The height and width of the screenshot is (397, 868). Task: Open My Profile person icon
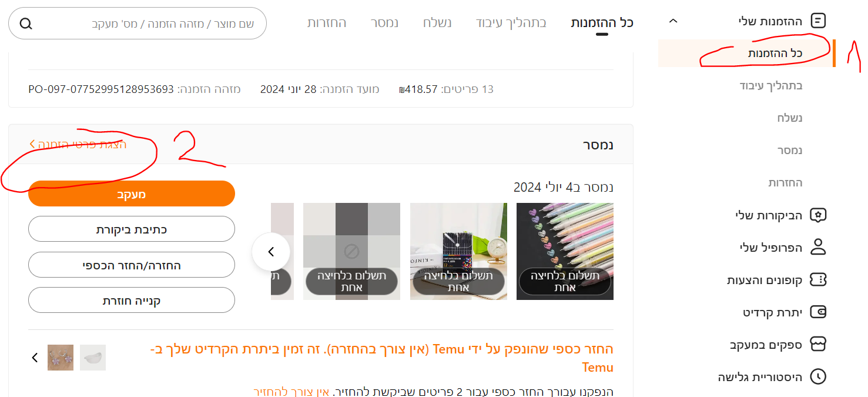click(x=818, y=247)
